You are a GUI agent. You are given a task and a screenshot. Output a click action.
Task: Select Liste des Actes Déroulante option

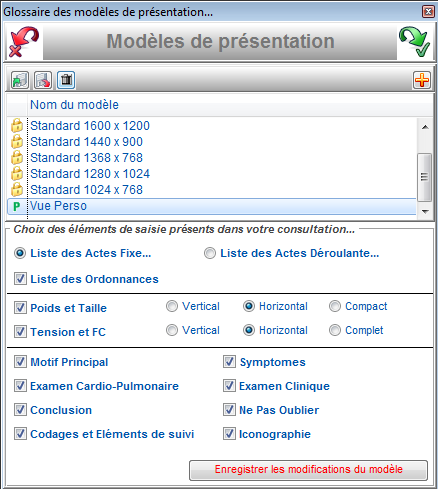(x=210, y=253)
